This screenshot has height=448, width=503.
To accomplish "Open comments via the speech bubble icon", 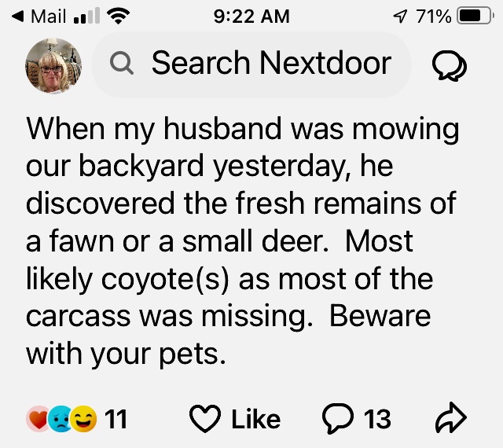I will pos(339,419).
